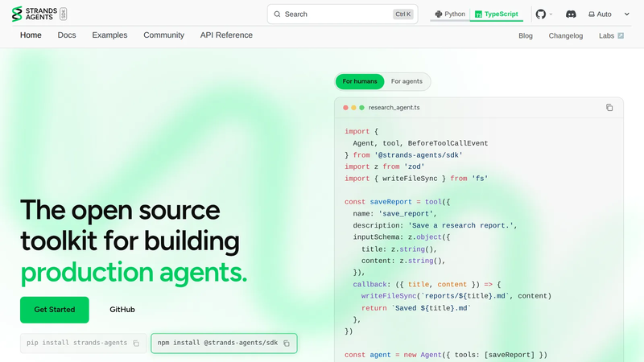Click the 'BeforeToolCallEvent' import name
This screenshot has width=644, height=362.
448,143
